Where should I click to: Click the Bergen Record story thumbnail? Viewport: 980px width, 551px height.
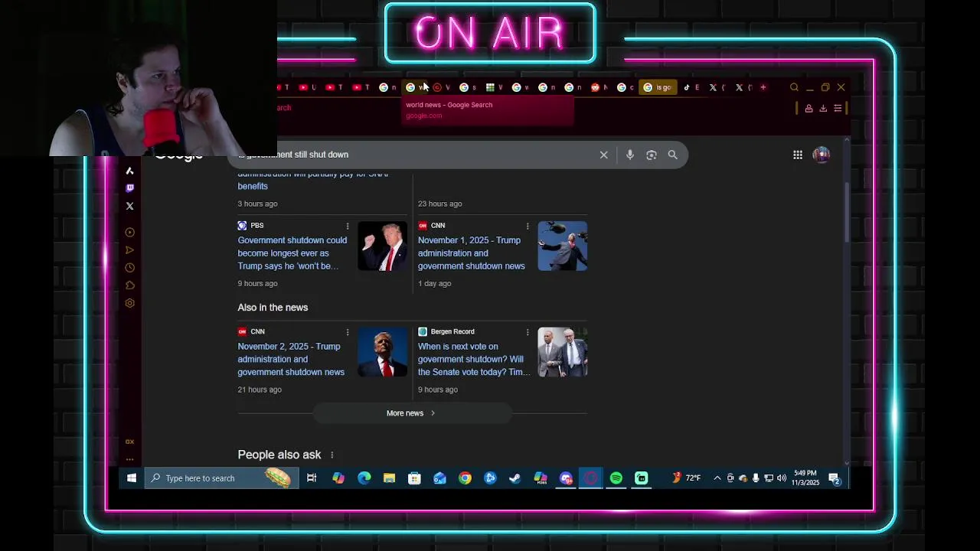[x=563, y=352]
